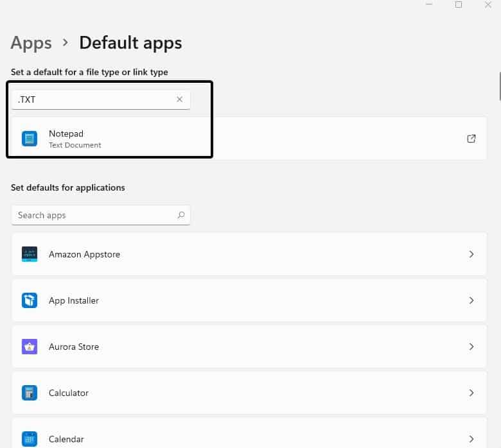Click the vertical scrollbar thumb
The image size is (501, 448).
(500, 86)
